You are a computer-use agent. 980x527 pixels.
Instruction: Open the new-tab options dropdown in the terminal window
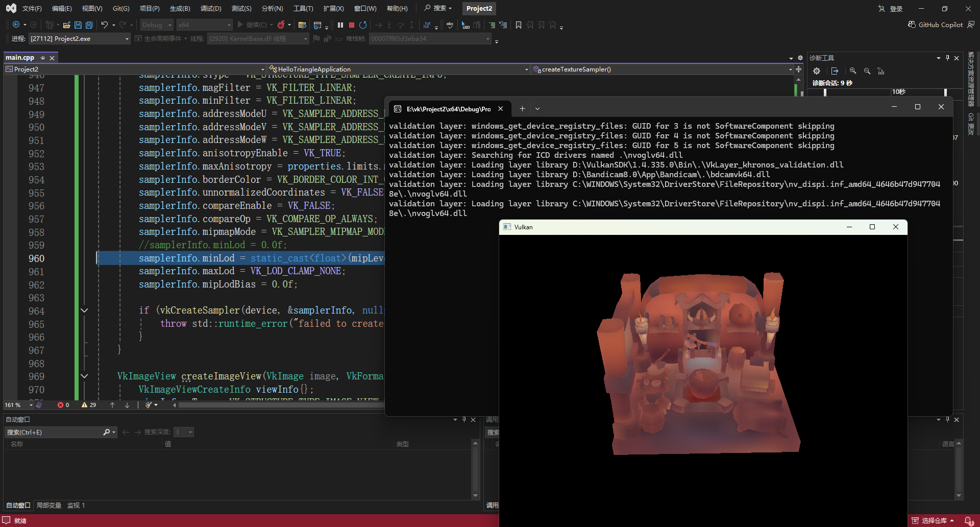(x=537, y=108)
